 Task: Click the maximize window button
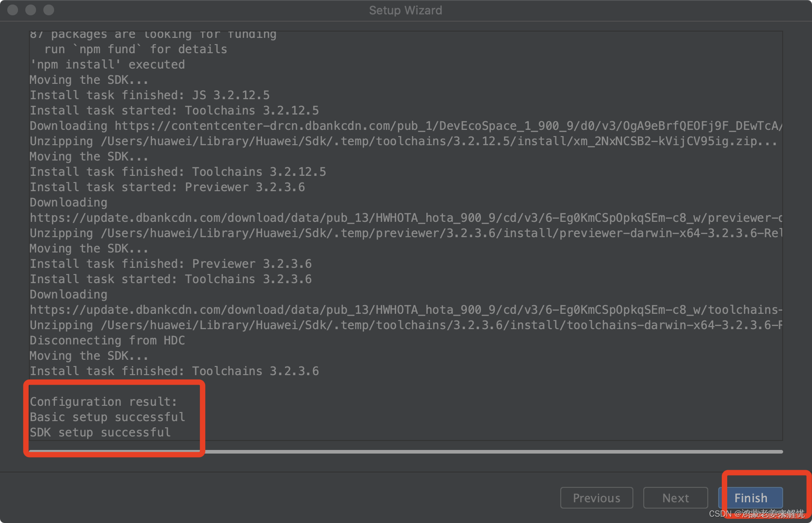(x=49, y=10)
